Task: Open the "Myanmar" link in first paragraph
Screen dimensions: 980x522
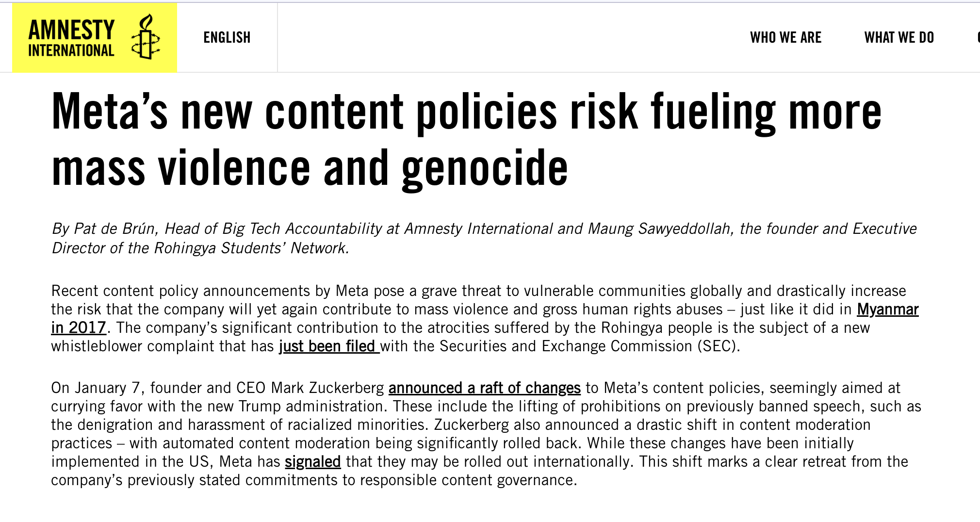Action: [887, 309]
